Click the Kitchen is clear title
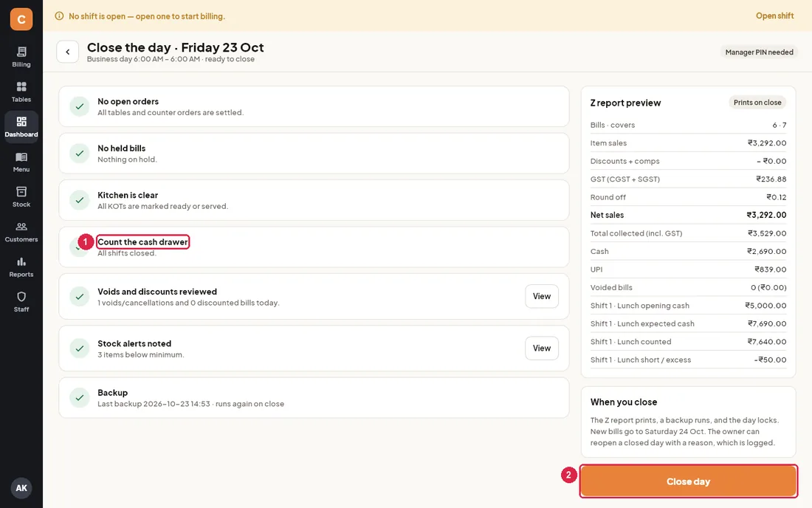Viewport: 812px width, 508px height. pyautogui.click(x=128, y=195)
